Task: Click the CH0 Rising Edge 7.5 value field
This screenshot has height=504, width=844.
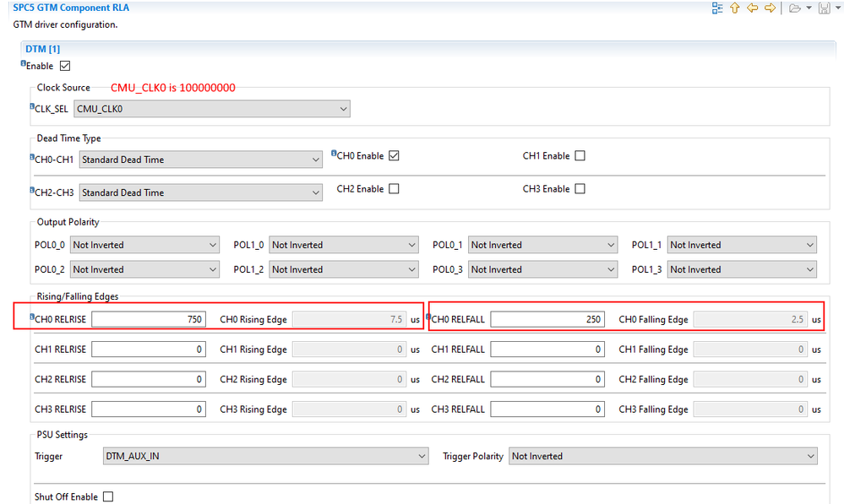Action: 349,319
